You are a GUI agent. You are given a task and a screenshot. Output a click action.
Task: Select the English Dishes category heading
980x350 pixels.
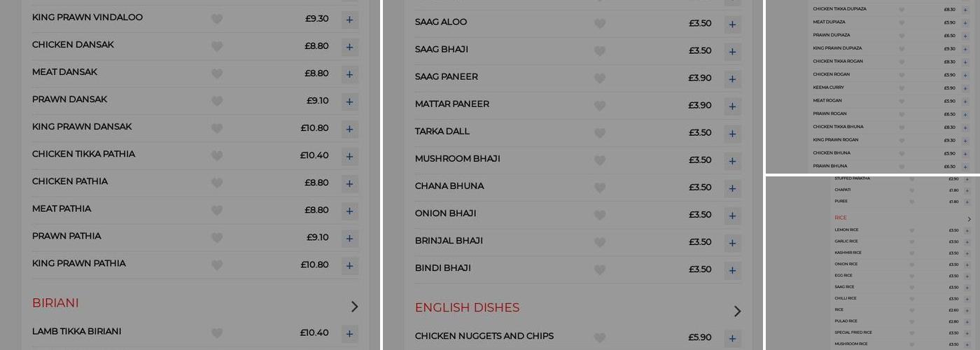pyautogui.click(x=467, y=308)
